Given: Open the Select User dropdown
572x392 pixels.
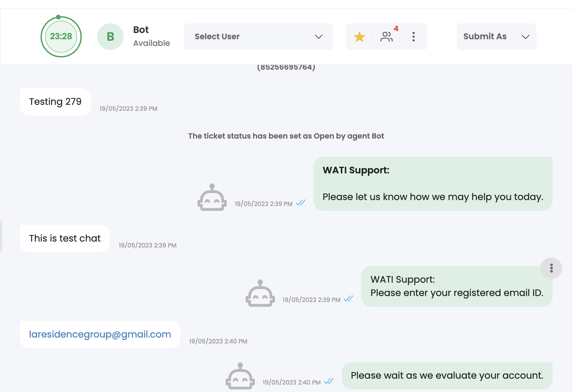Looking at the screenshot, I should 258,37.
